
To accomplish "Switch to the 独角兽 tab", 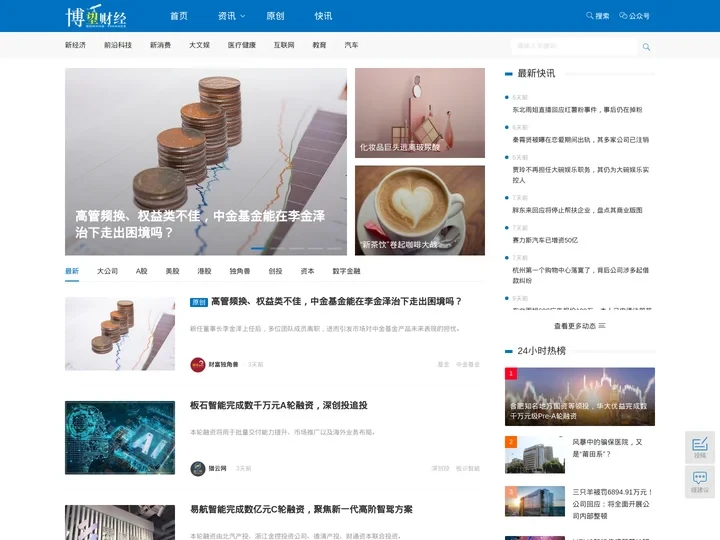I will 240,271.
